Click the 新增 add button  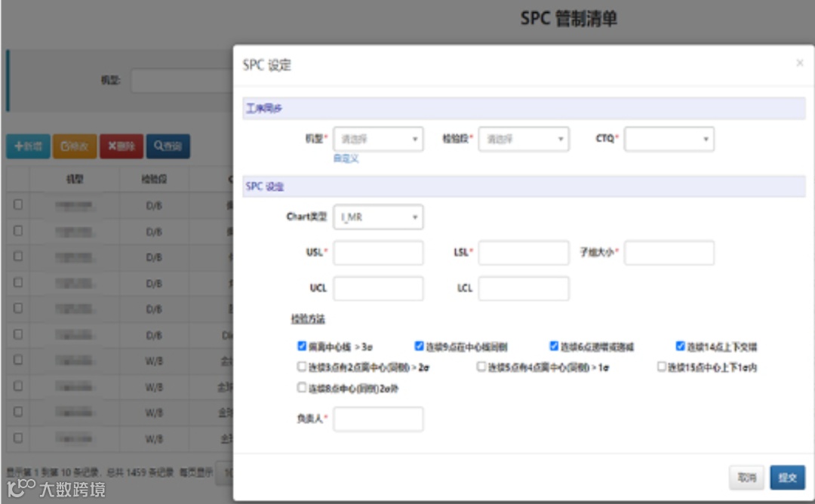point(28,146)
